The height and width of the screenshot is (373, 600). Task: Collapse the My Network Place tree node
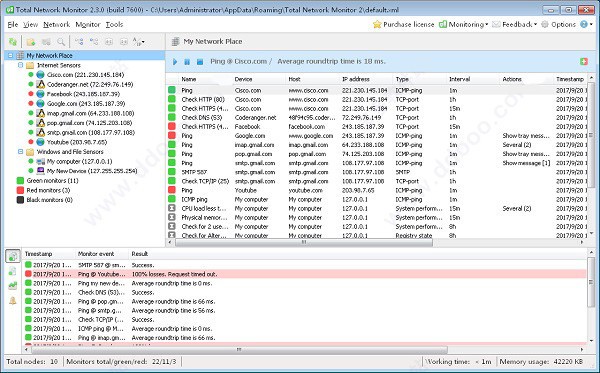(x=10, y=55)
